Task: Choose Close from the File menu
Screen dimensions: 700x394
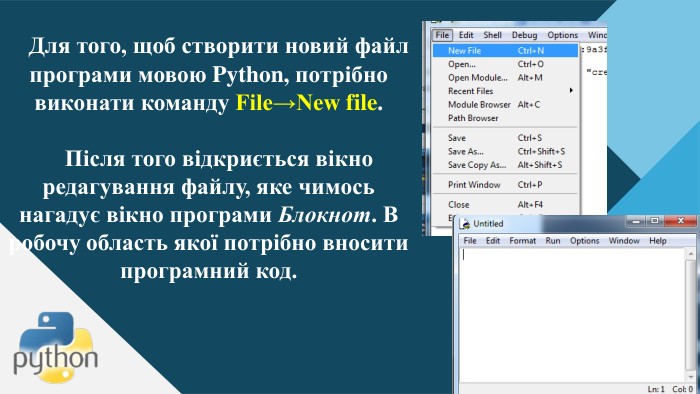Action: click(505, 204)
